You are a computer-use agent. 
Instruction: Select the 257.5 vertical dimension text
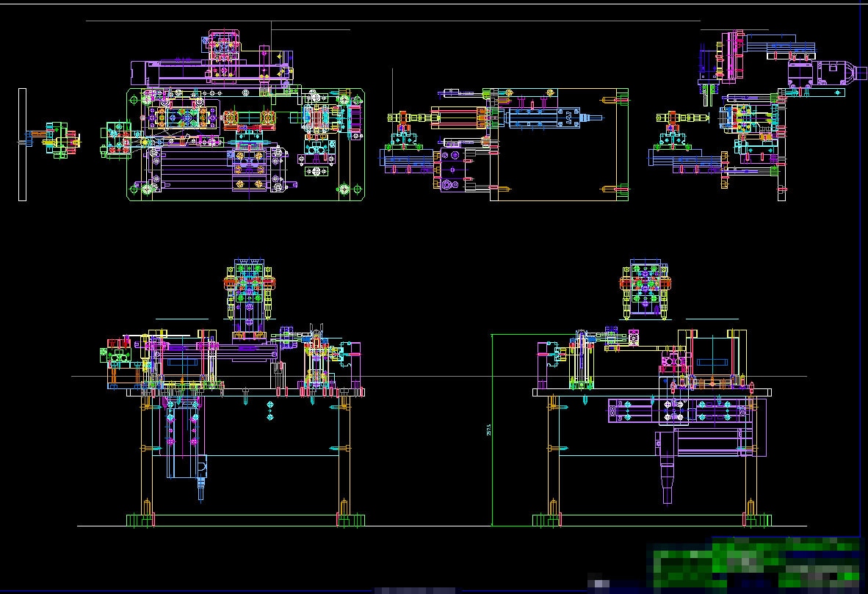pos(489,430)
